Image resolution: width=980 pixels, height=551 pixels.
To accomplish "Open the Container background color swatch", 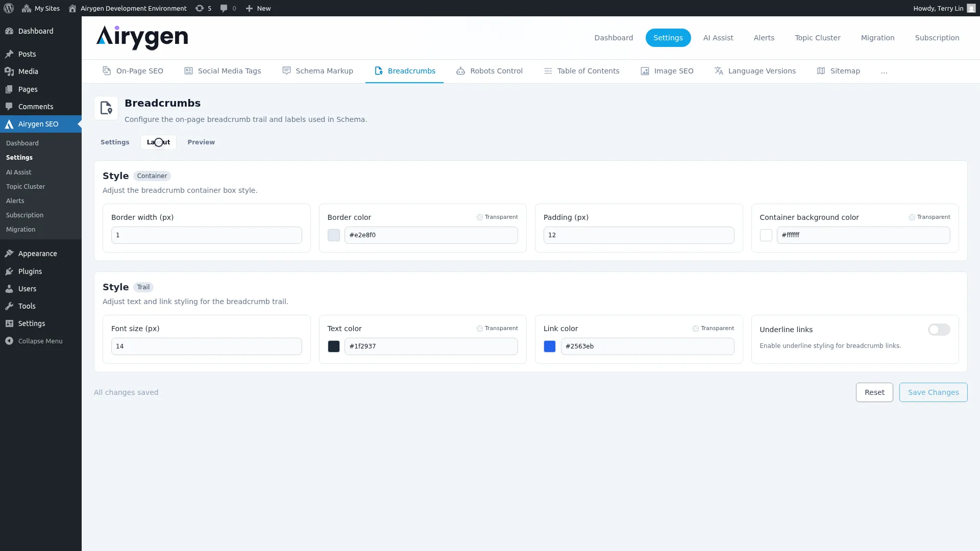I will point(766,235).
